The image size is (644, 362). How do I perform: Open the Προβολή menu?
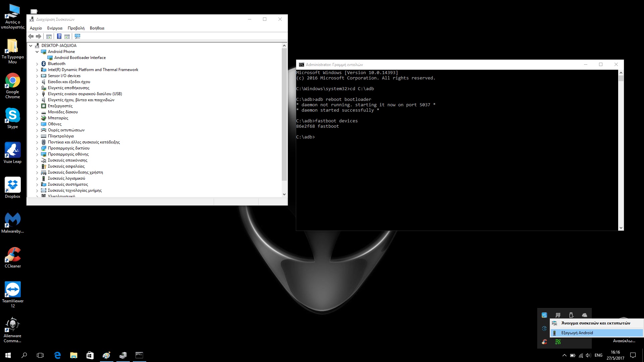76,28
